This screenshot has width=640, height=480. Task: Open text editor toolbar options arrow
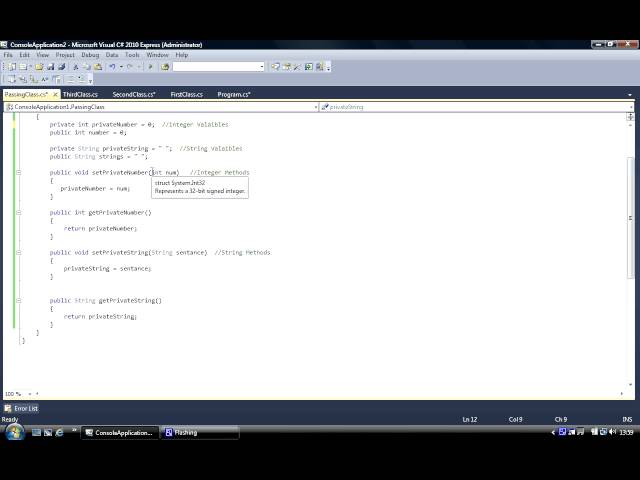point(90,80)
